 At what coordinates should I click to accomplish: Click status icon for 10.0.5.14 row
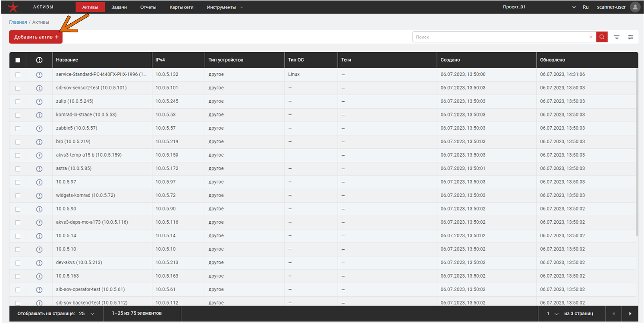click(39, 236)
